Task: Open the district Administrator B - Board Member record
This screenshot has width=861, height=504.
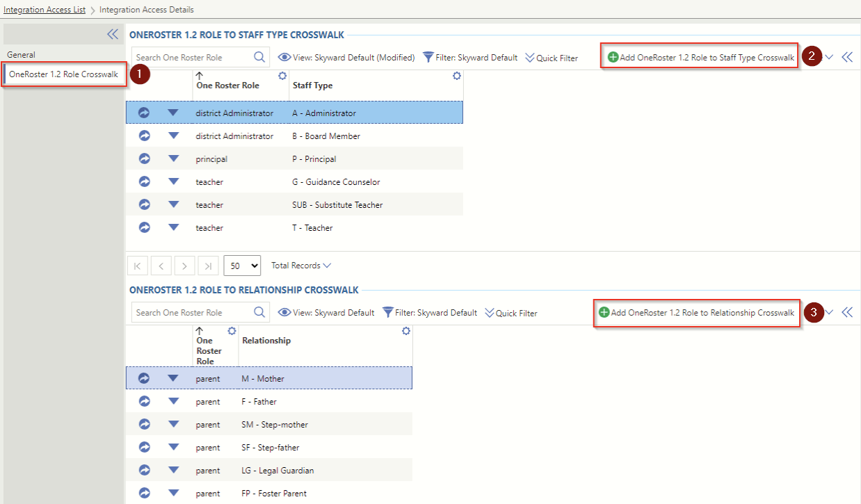Action: pos(144,136)
